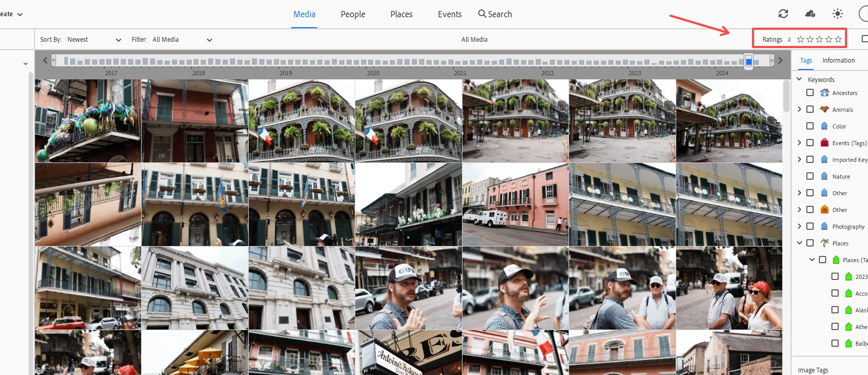Image resolution: width=868 pixels, height=375 pixels.
Task: Set rating filter to five stars
Action: [838, 39]
